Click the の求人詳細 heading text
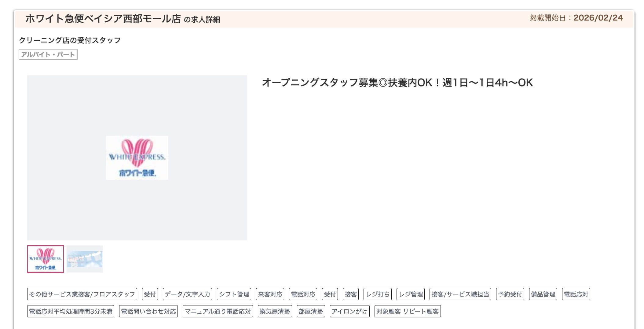 tap(202, 20)
